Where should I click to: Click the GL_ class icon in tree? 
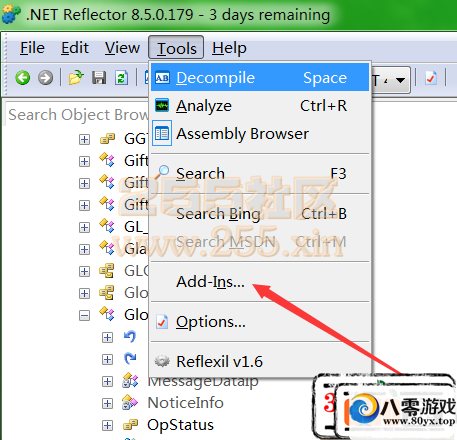pyautogui.click(x=107, y=227)
